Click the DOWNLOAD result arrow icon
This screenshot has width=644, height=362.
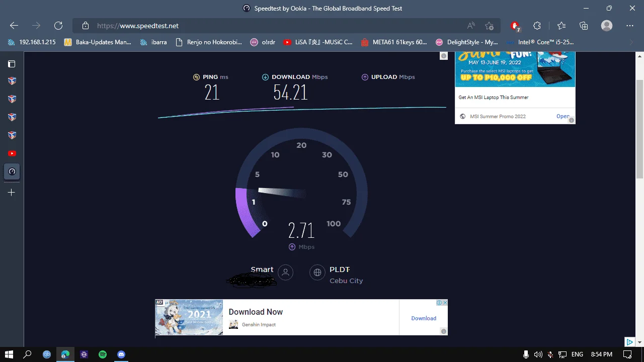point(265,77)
